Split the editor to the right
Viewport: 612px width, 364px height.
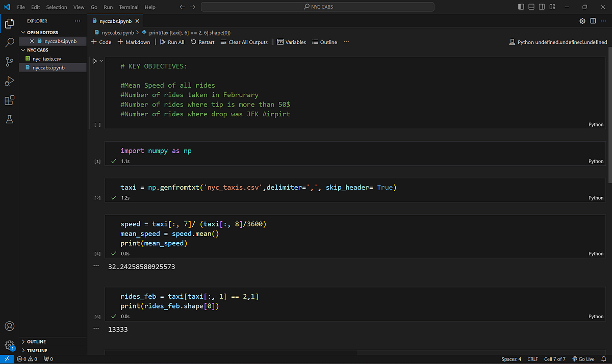(x=593, y=21)
